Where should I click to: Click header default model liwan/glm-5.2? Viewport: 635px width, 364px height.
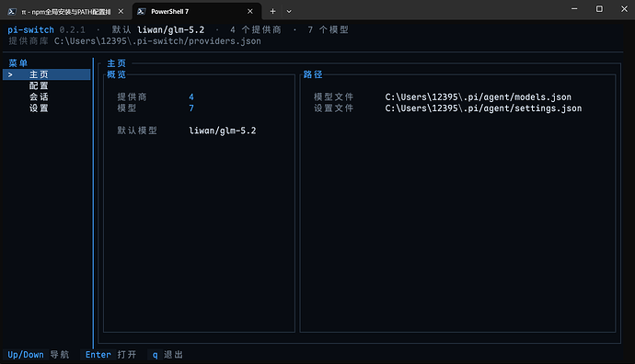(x=170, y=30)
